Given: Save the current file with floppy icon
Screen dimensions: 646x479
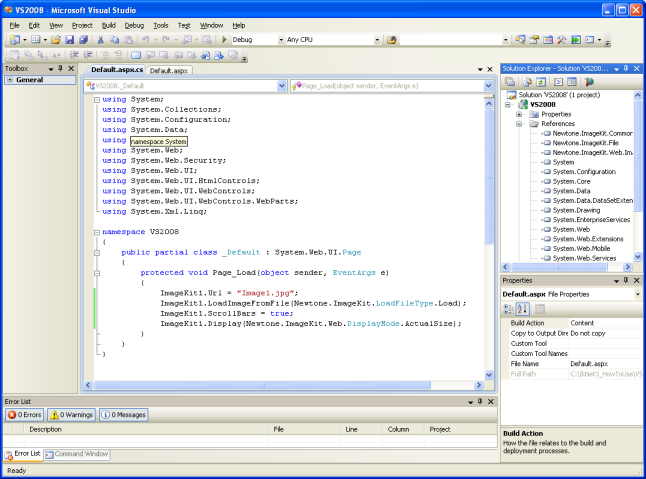Looking at the screenshot, I should coord(70,40).
